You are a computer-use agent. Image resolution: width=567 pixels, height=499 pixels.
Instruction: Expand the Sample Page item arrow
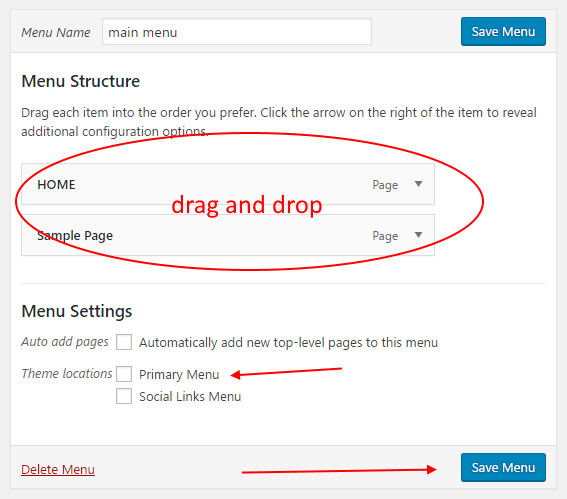click(418, 235)
